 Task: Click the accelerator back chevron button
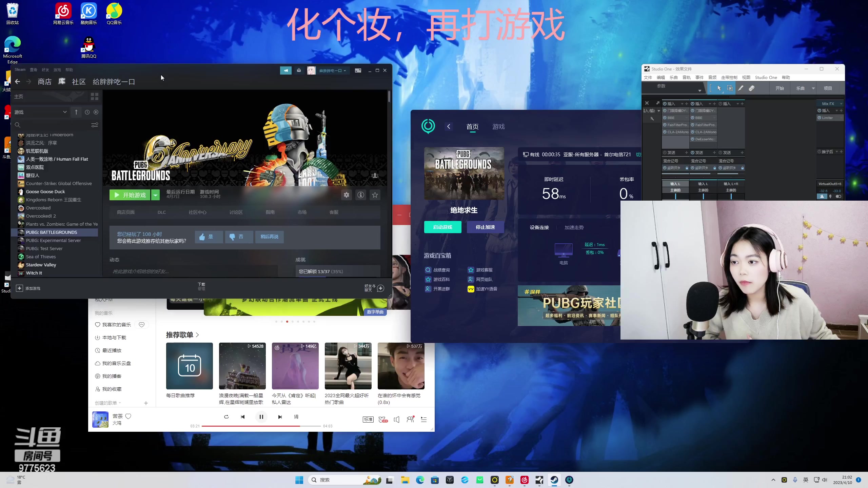pyautogui.click(x=449, y=127)
